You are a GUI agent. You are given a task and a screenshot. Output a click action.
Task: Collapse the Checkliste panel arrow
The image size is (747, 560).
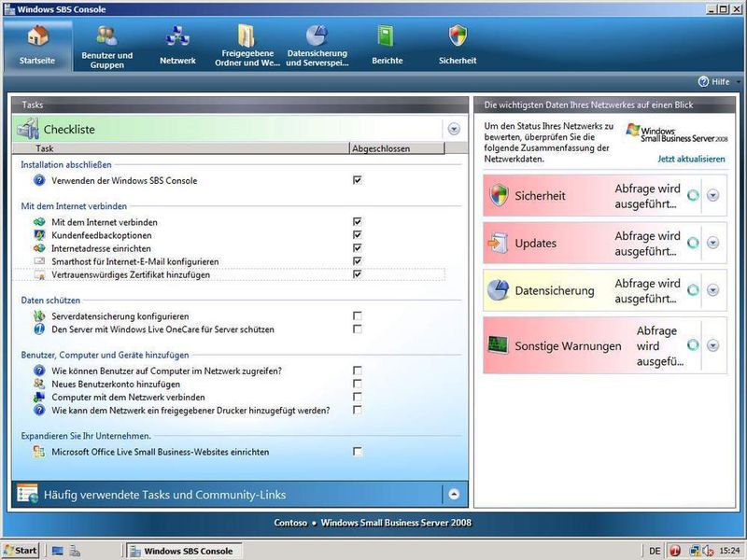tap(454, 130)
